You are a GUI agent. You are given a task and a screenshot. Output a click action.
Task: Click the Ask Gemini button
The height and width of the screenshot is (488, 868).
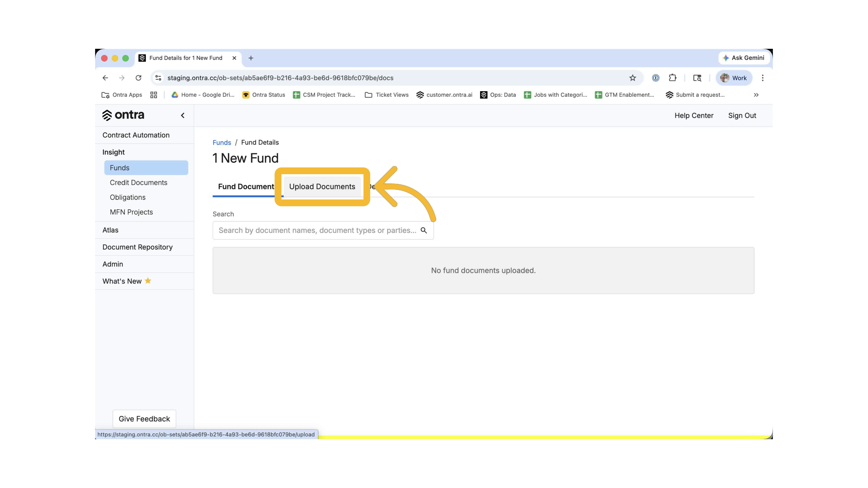click(744, 58)
